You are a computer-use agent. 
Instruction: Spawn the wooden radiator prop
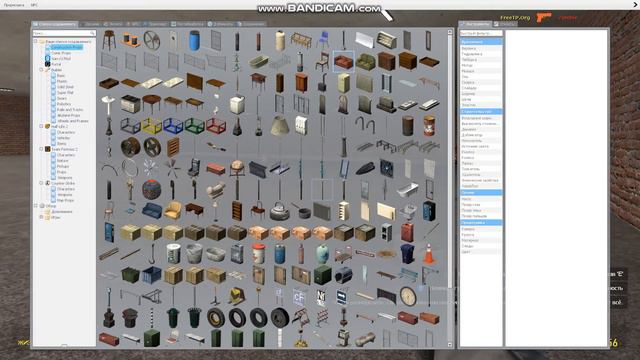click(x=173, y=147)
